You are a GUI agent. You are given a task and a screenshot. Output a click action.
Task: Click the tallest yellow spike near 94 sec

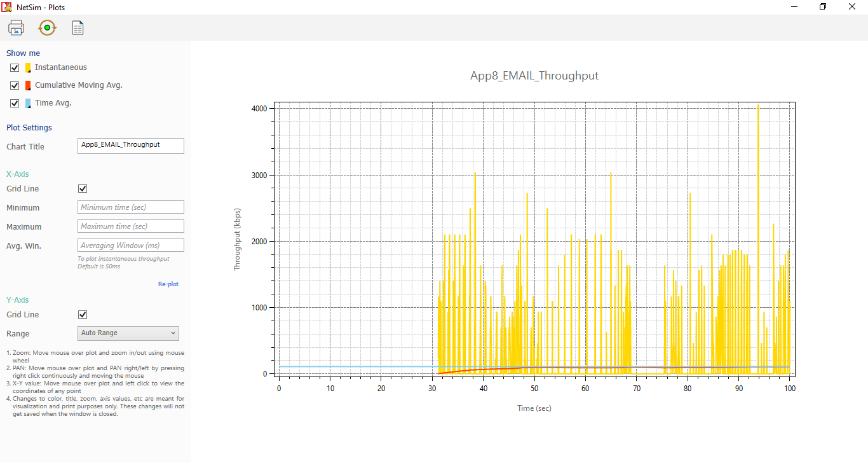758,191
